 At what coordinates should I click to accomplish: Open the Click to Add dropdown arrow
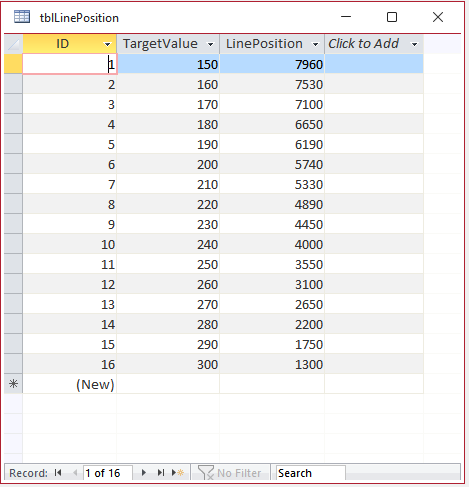pyautogui.click(x=414, y=44)
